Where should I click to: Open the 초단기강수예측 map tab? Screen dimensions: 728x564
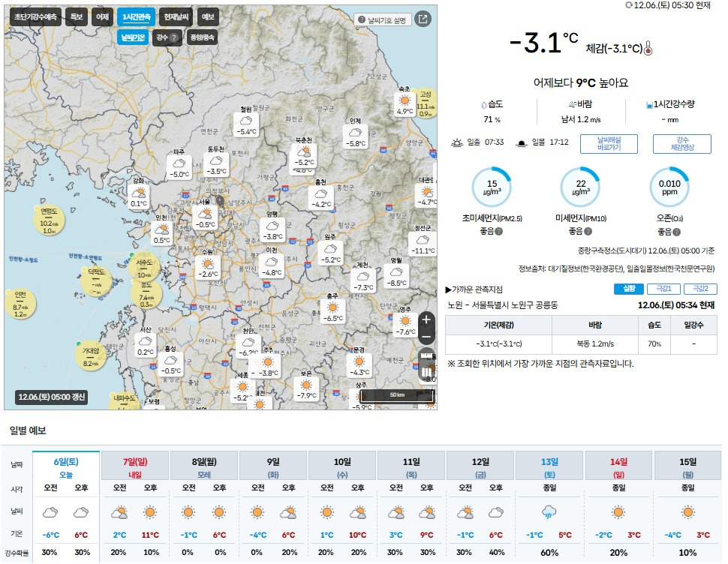pyautogui.click(x=35, y=17)
